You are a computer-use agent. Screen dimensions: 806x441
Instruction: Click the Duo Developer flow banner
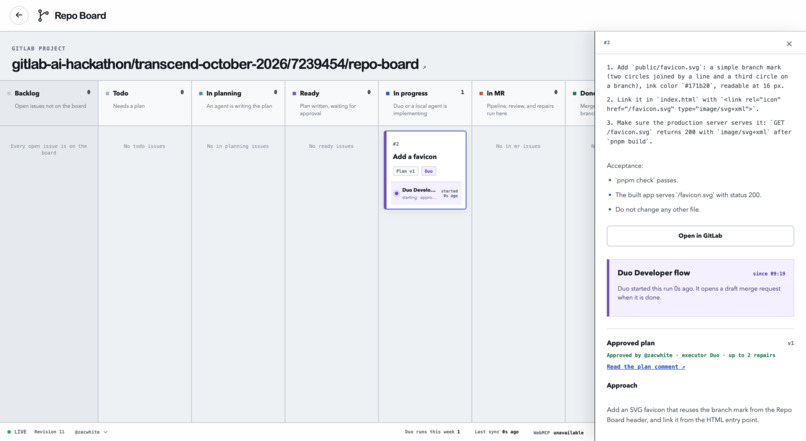(700, 288)
